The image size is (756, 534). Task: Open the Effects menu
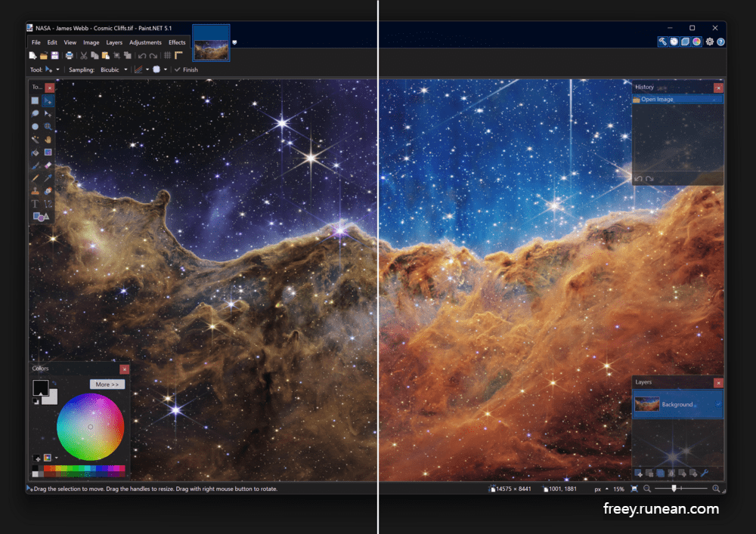[x=177, y=42]
